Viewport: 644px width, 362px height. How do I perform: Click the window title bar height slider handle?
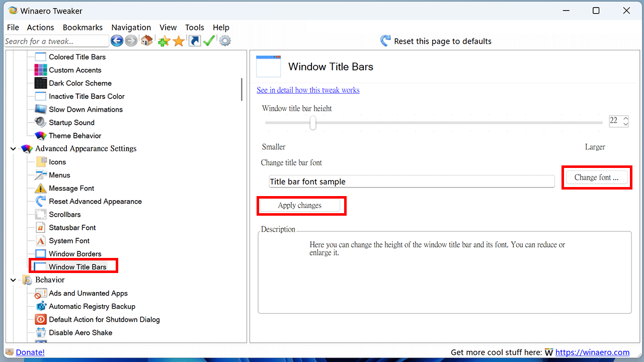tap(313, 123)
